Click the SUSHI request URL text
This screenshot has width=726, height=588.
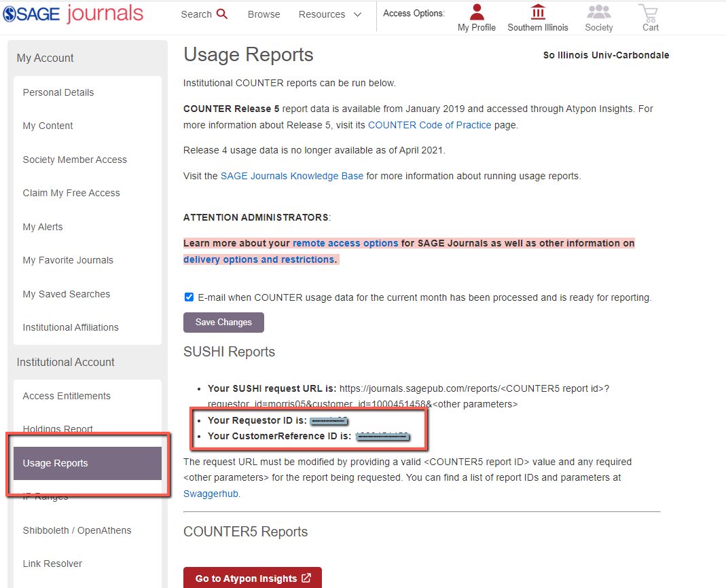click(x=408, y=397)
